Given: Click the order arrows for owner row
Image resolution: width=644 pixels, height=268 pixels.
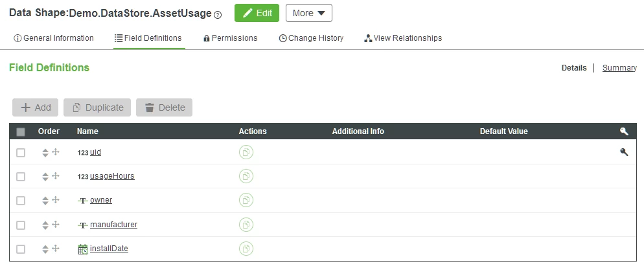Looking at the screenshot, I should (45, 201).
